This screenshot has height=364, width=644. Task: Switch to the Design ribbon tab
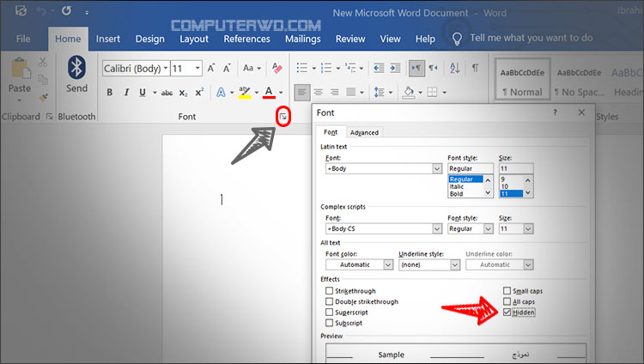[150, 39]
